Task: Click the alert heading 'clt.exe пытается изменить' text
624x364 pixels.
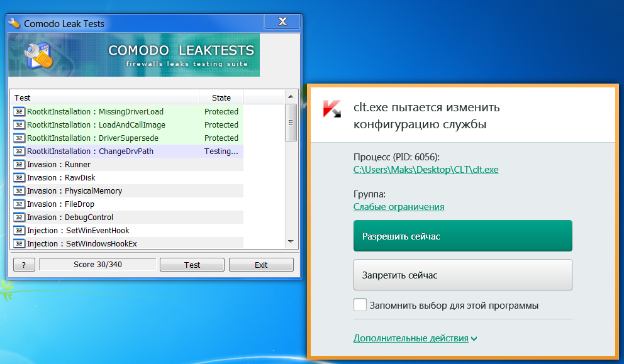Action: point(426,108)
